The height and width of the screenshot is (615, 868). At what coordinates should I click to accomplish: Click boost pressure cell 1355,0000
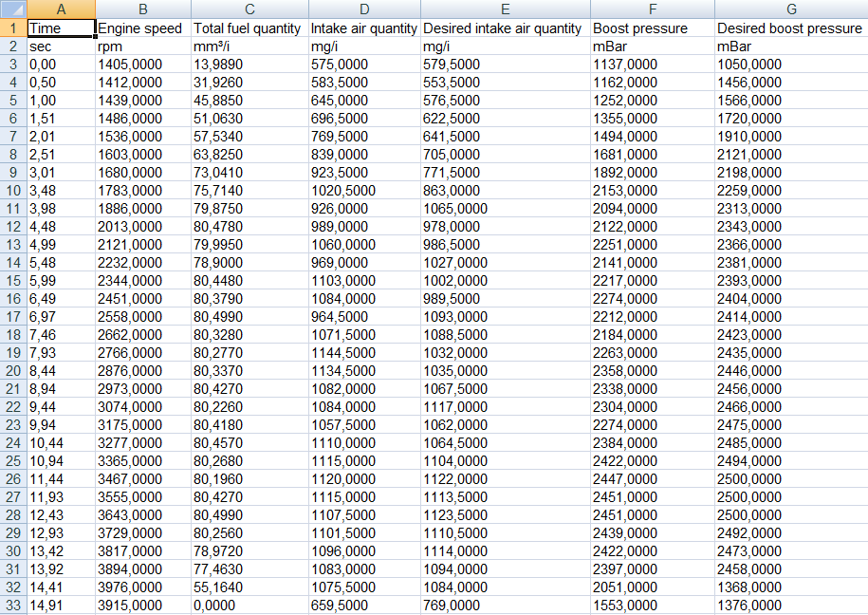(653, 119)
